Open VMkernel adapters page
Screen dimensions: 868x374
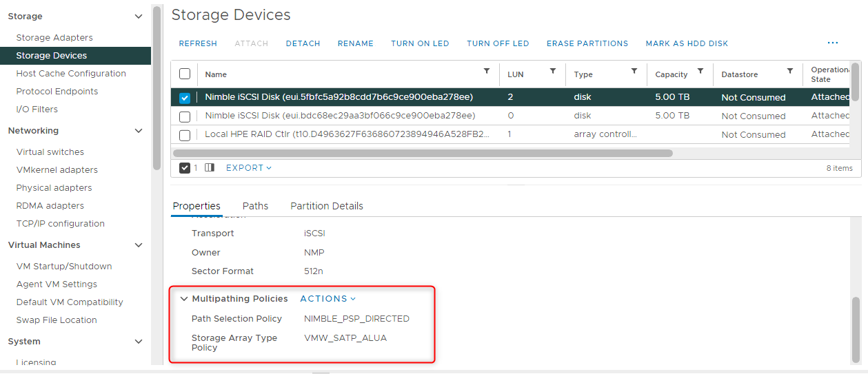click(x=57, y=169)
